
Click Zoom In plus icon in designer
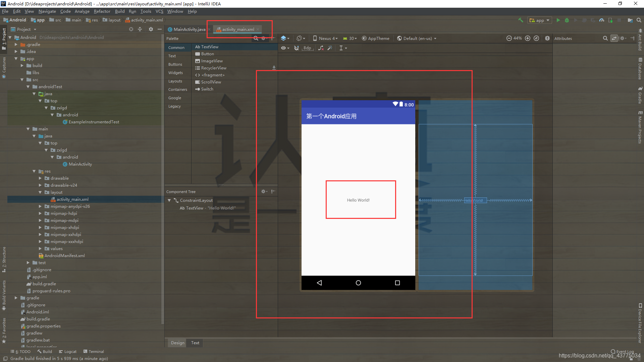tap(528, 38)
